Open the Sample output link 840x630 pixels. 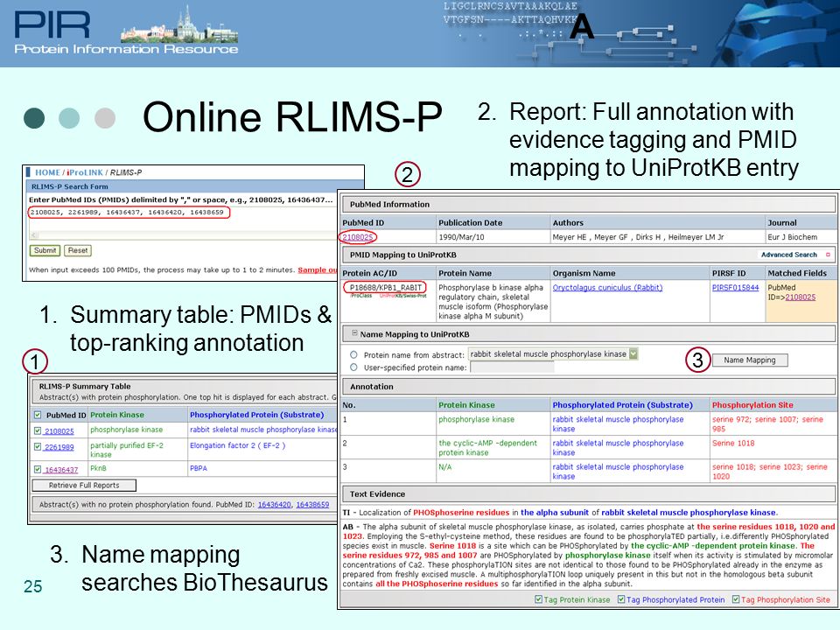318,270
